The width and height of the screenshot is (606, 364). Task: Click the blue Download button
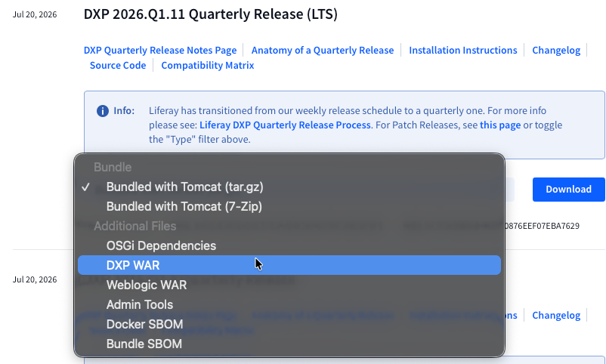tap(568, 190)
